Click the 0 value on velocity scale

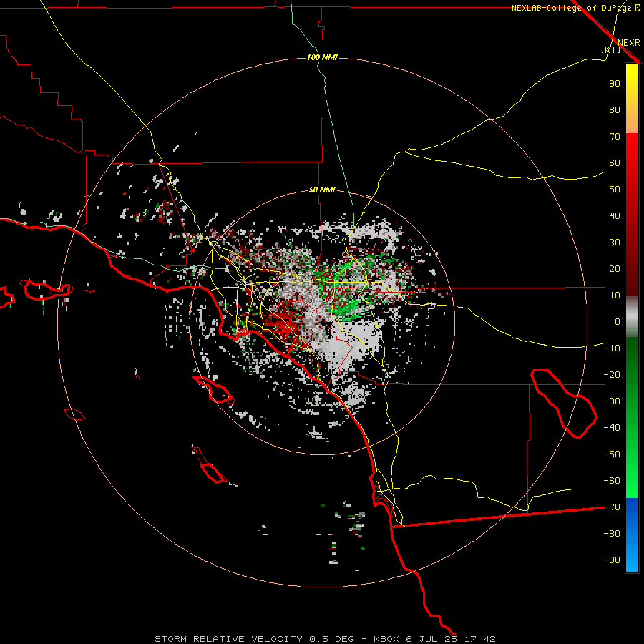[618, 321]
